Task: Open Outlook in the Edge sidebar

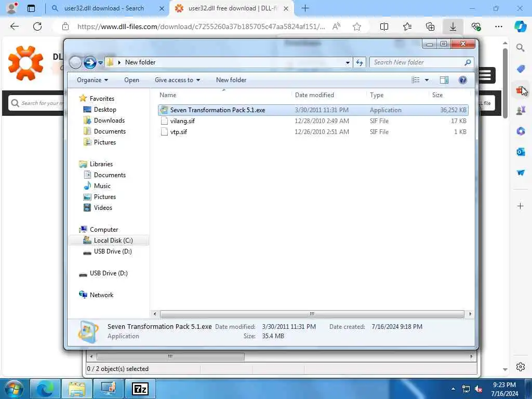Action: 521,152
